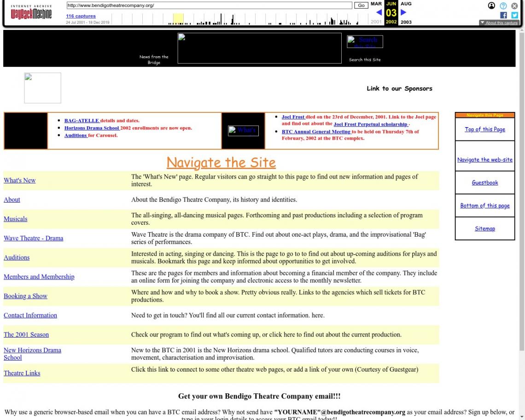Viewport: 525px width, 420px height.
Task: Jump to year 2003 captures
Action: coord(406,22)
